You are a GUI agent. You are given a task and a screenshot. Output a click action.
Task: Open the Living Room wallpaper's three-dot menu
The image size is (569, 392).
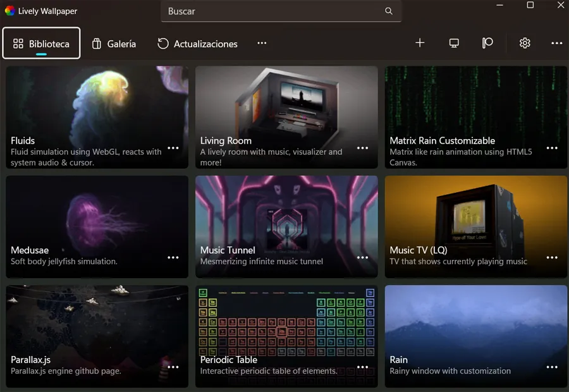click(x=362, y=148)
